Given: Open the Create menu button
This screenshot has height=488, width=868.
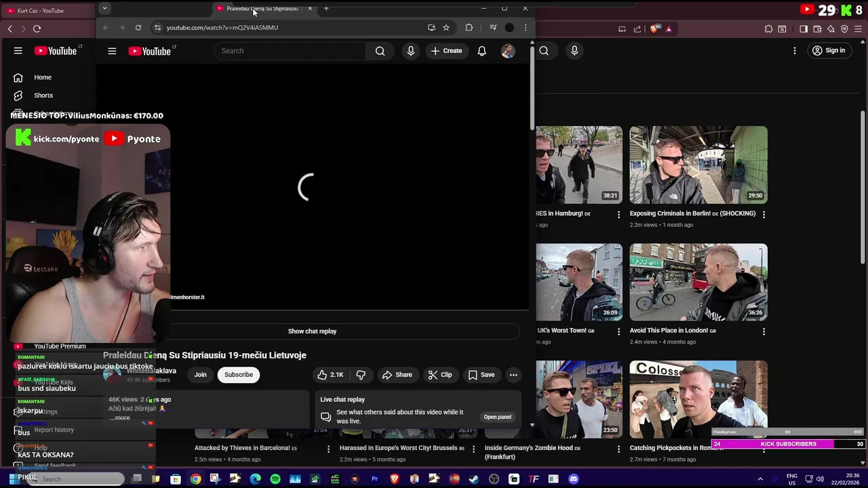Looking at the screenshot, I should coord(446,51).
